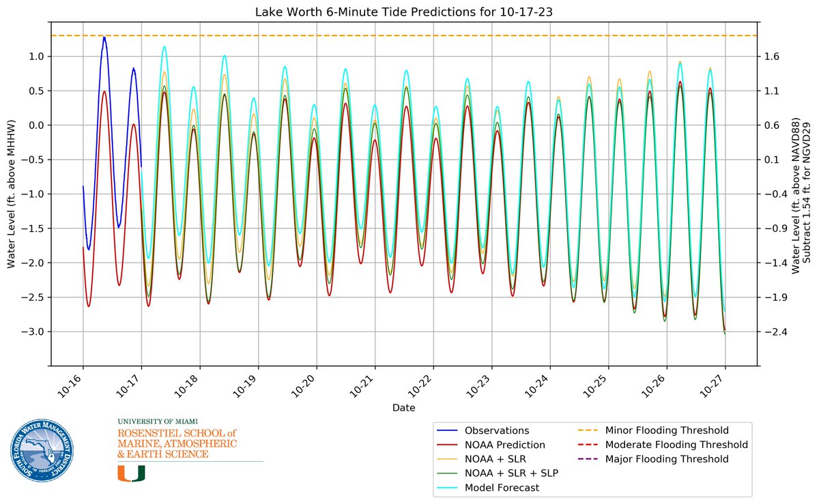Toggle the NOAA + SLR + SLP legend entry
The width and height of the screenshot is (819, 504).
click(511, 473)
